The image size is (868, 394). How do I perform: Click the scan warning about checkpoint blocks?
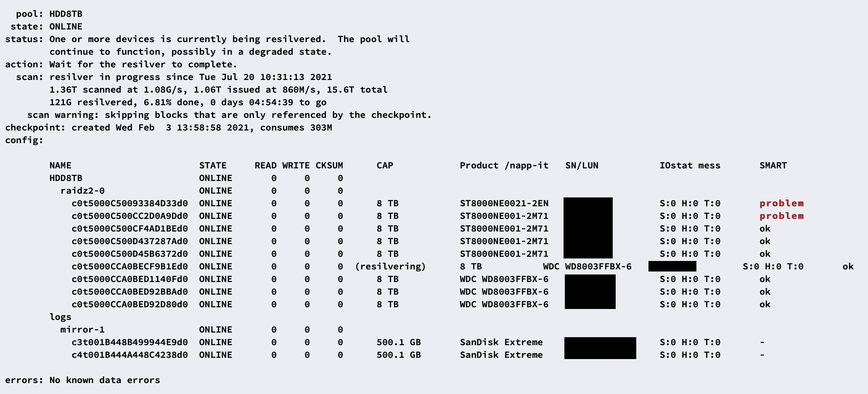point(229,115)
